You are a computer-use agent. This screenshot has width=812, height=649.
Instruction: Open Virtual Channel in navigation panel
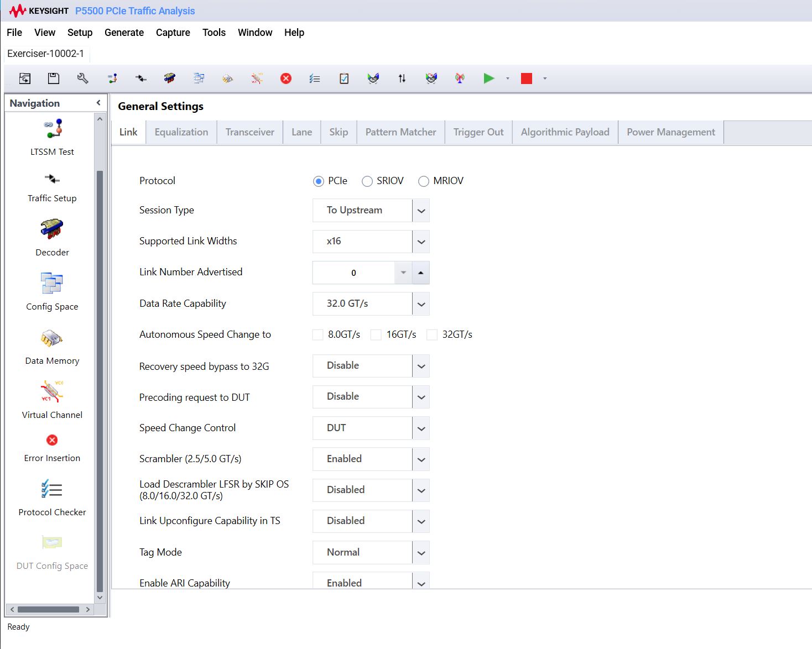(52, 400)
